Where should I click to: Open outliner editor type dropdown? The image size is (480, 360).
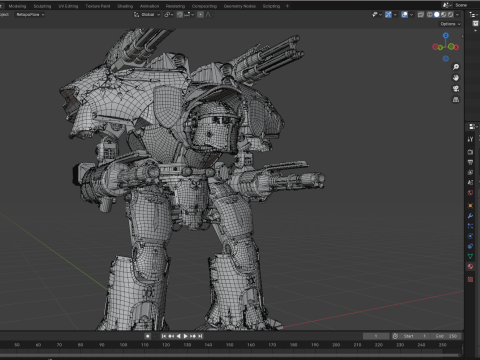474,15
